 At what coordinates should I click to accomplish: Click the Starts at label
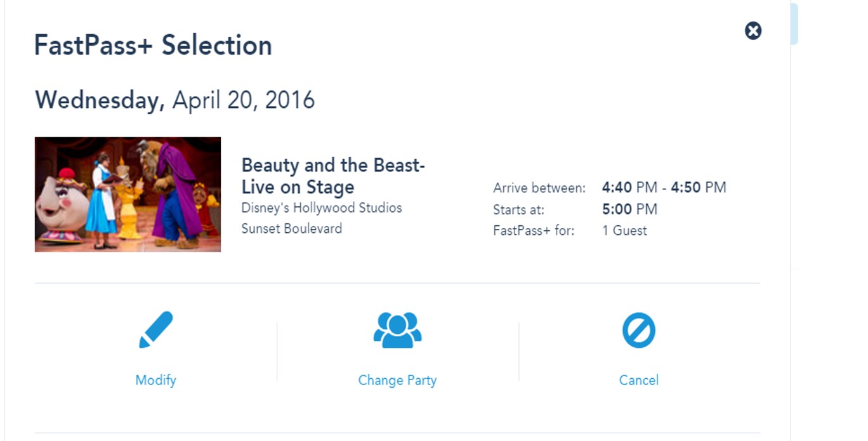coord(518,209)
